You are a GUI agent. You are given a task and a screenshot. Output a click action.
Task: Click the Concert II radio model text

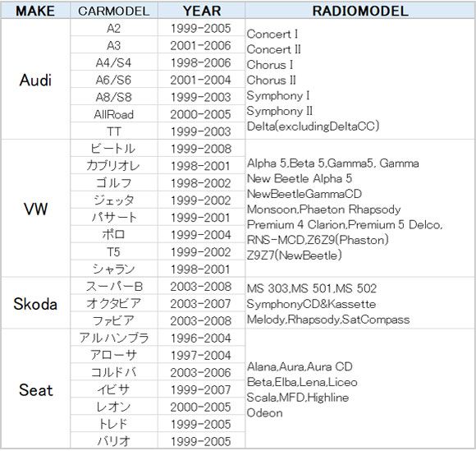(x=274, y=49)
